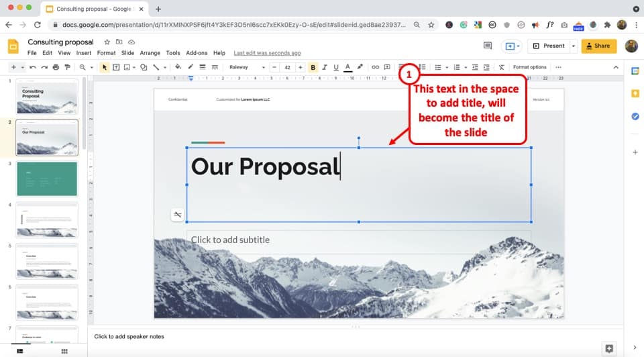This screenshot has width=644, height=357.
Task: Open the highlight color tool
Action: [x=360, y=67]
